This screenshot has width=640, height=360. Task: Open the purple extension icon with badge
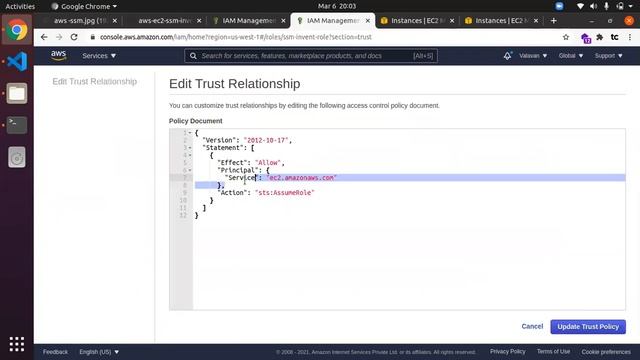[x=586, y=38]
